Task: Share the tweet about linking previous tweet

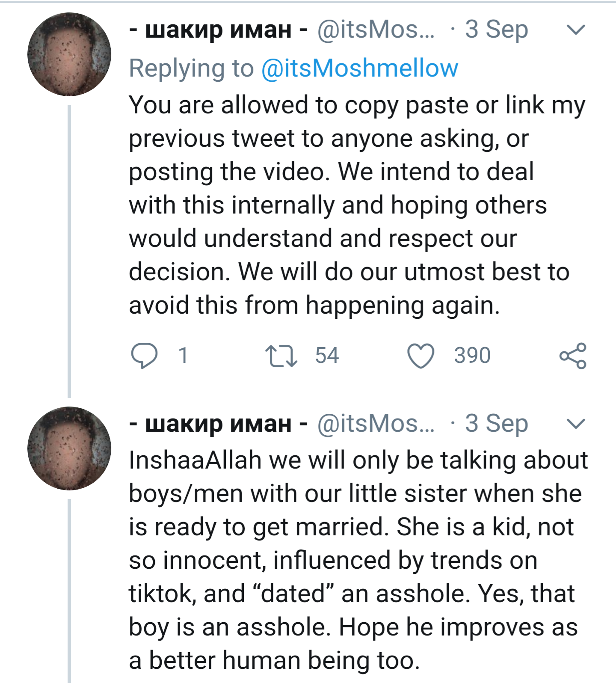Action: (573, 356)
